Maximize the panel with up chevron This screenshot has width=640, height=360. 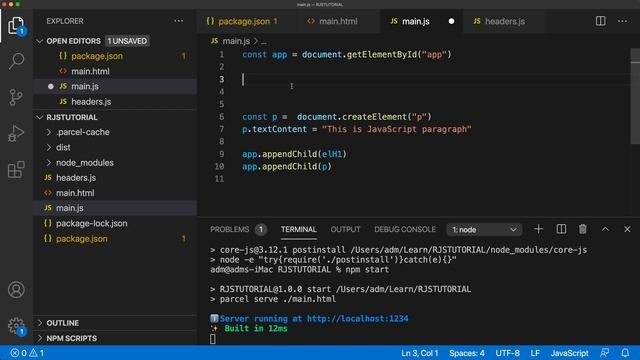[x=605, y=229]
